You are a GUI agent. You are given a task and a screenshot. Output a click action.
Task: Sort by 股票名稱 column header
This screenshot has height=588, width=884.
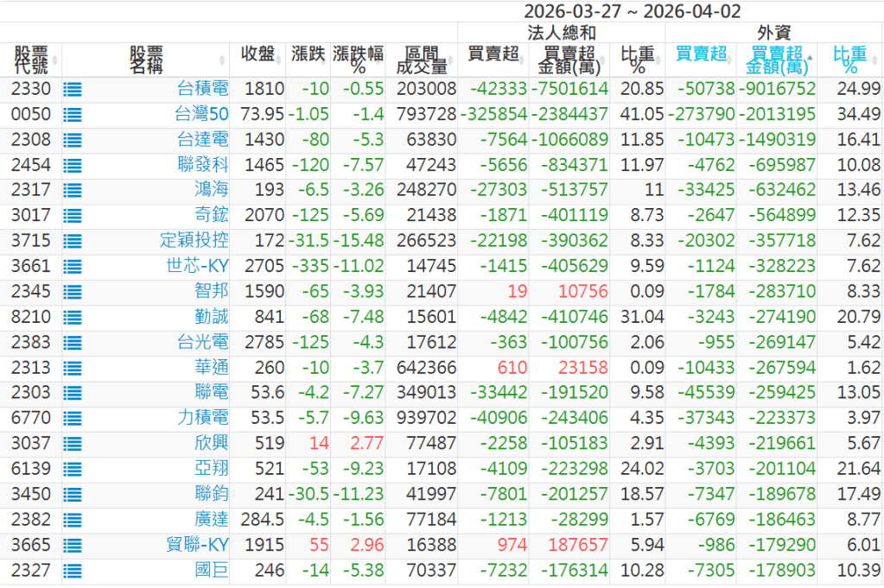pos(146,60)
